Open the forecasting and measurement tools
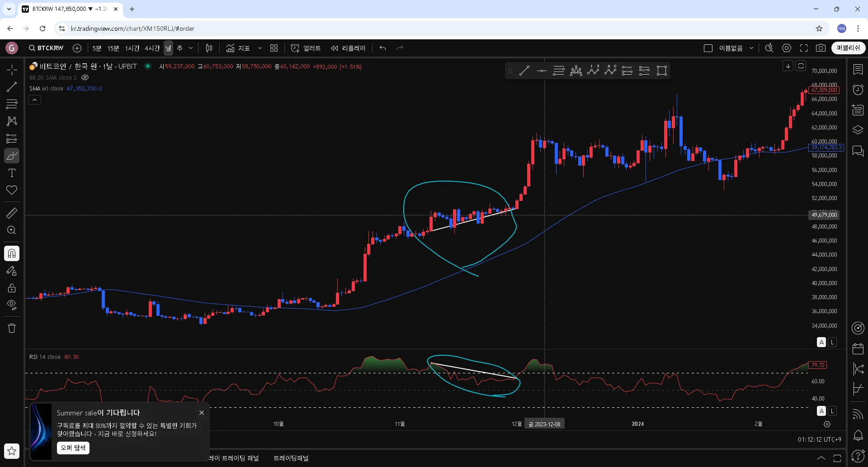The image size is (868, 467). tap(12, 138)
